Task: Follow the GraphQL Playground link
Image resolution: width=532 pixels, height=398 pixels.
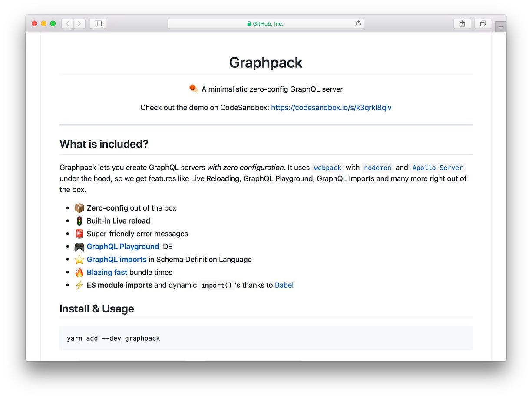Action: (x=123, y=247)
